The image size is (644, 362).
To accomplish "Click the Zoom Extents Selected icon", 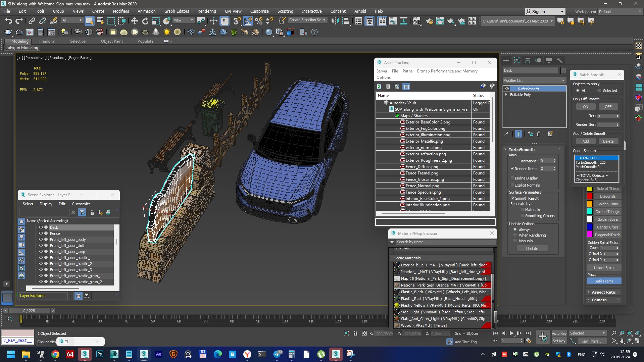I will click(629, 333).
